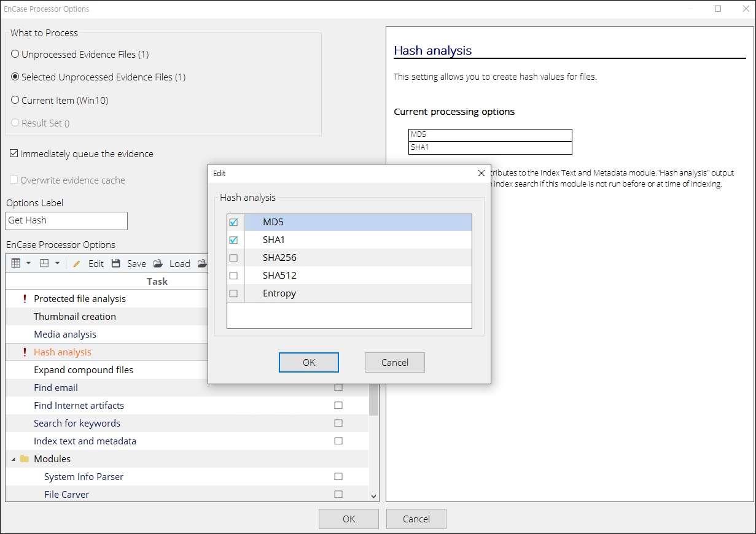Select Entropy row label in hash list
Image resolution: width=756 pixels, height=534 pixels.
pyautogui.click(x=279, y=293)
